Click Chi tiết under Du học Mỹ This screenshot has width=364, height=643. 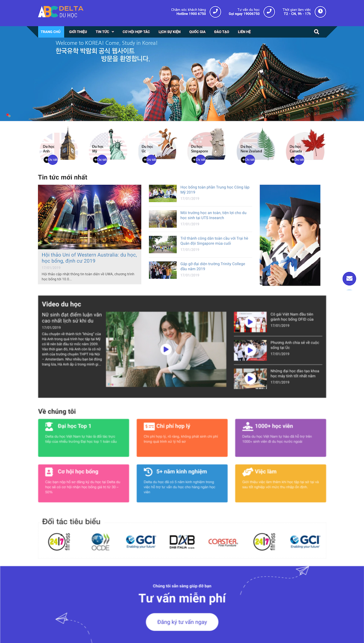click(x=100, y=160)
